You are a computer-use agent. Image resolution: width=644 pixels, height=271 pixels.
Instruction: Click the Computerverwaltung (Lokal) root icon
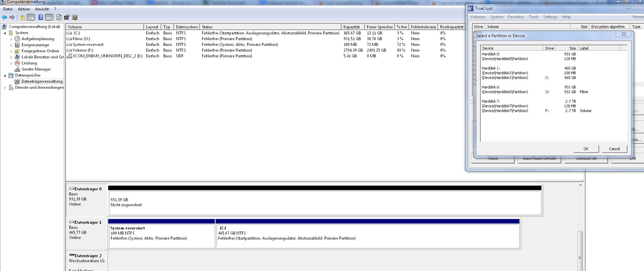pyautogui.click(x=4, y=27)
